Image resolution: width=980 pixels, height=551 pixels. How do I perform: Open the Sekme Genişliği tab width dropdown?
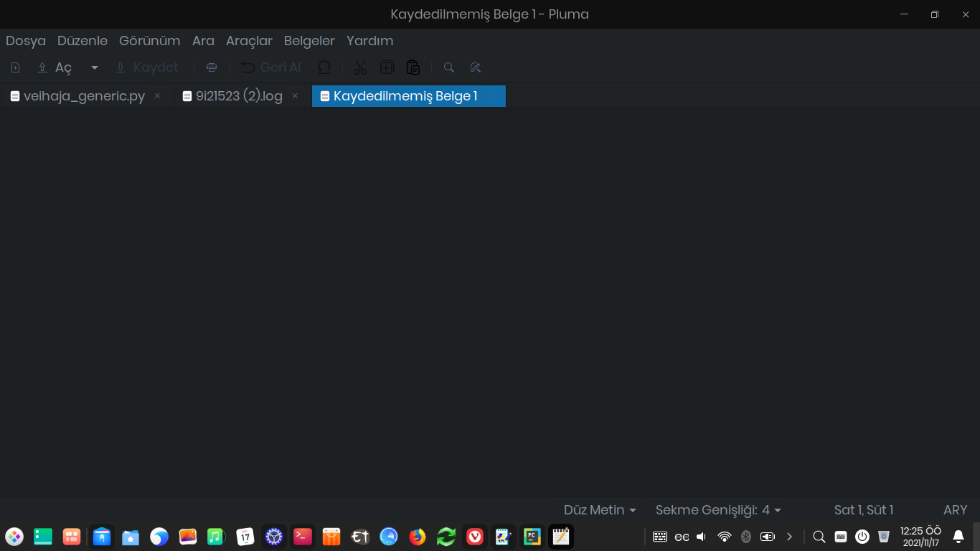718,510
